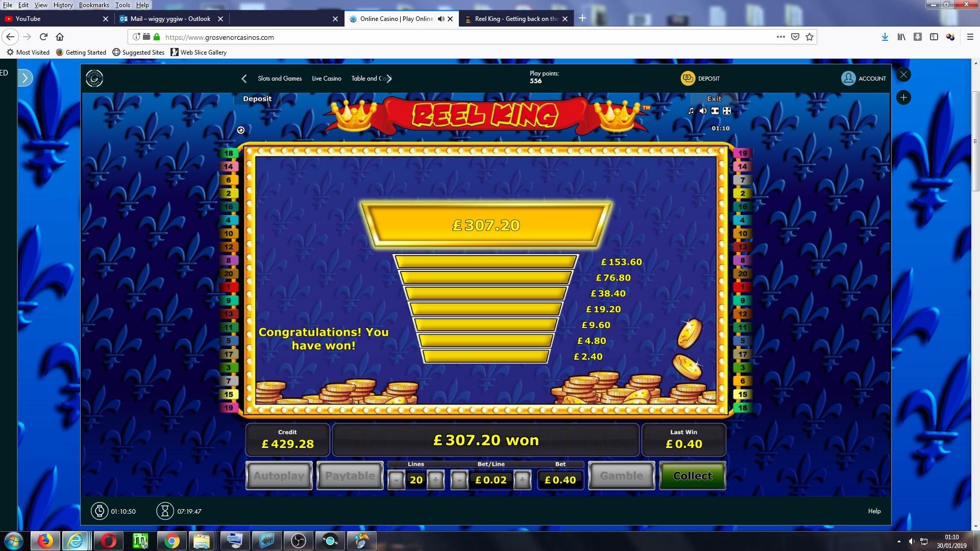Add another game with plus circle
Screen dimensions: 980x551
click(x=903, y=97)
